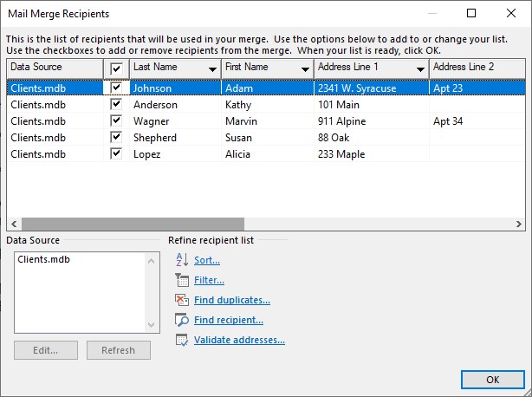This screenshot has height=397, width=532.
Task: Click the first name Marvin cell
Action: (x=268, y=121)
